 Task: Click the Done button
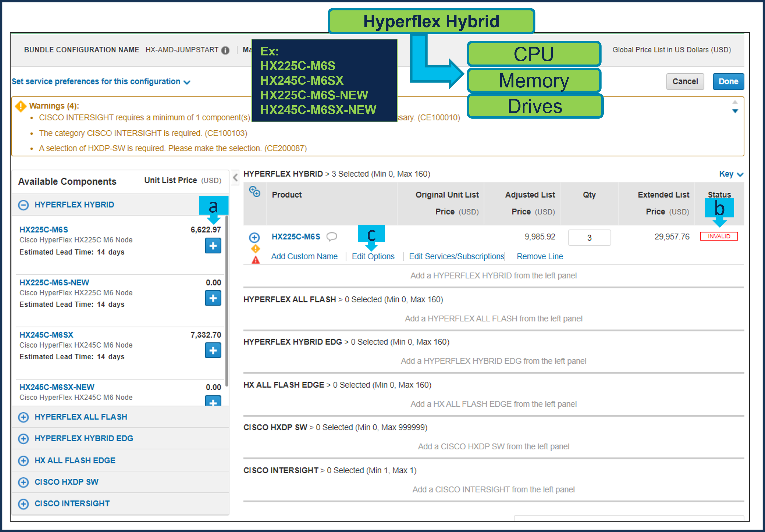click(728, 82)
